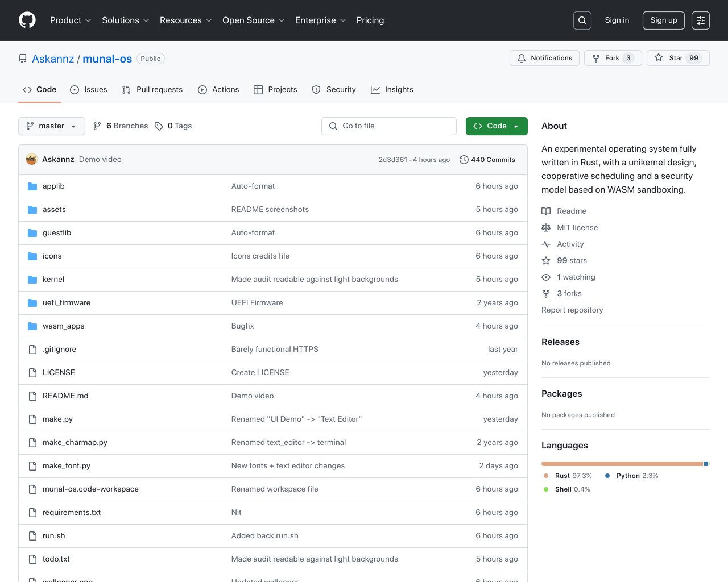
Task: Switch to the Pull requests tab
Action: pos(152,90)
